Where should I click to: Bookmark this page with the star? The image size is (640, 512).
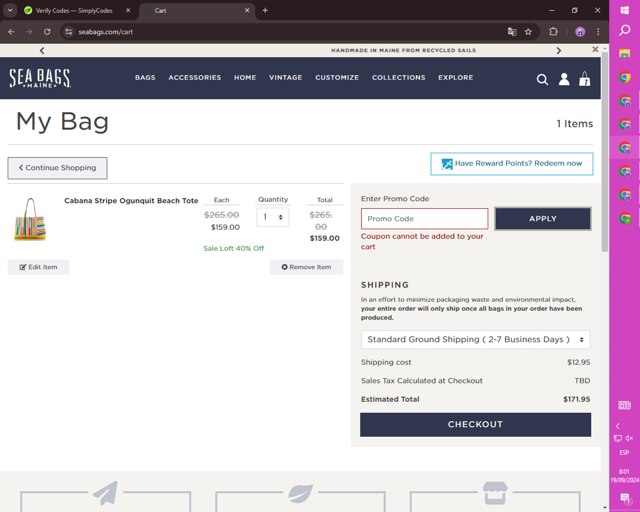click(x=528, y=31)
